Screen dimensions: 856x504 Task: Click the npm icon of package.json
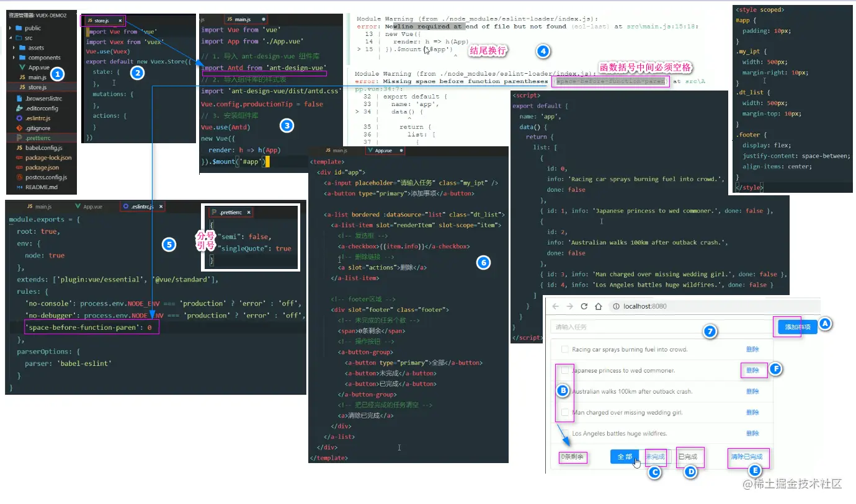click(x=19, y=167)
